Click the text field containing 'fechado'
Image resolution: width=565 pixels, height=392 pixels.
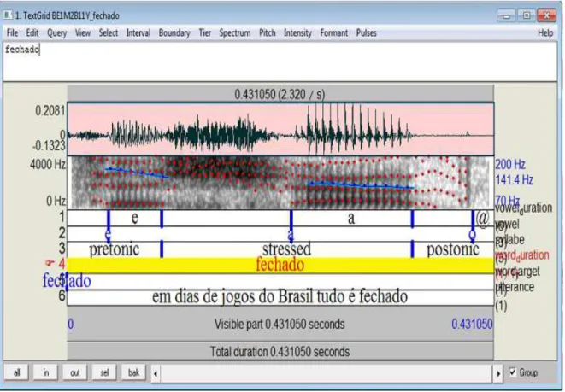pos(280,61)
